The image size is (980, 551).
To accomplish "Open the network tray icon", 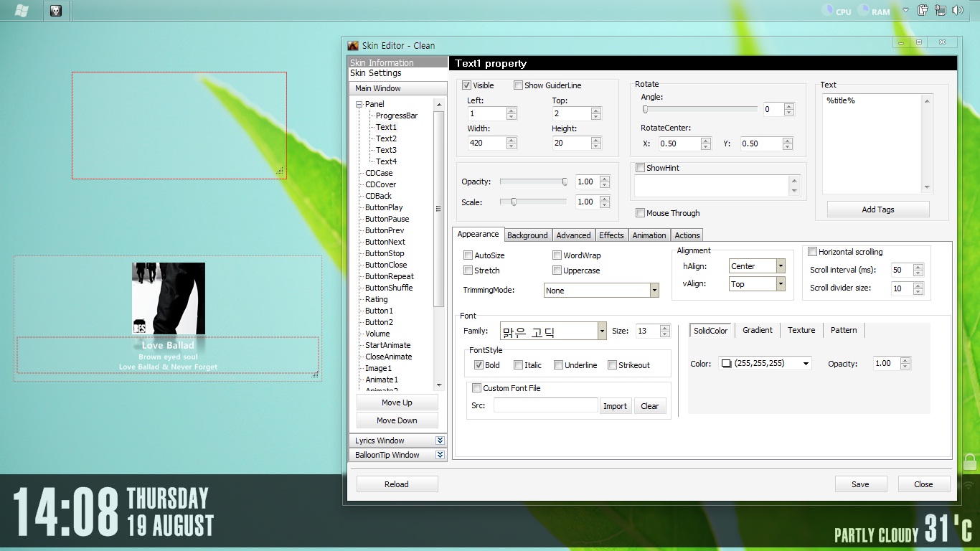I will pos(941,10).
